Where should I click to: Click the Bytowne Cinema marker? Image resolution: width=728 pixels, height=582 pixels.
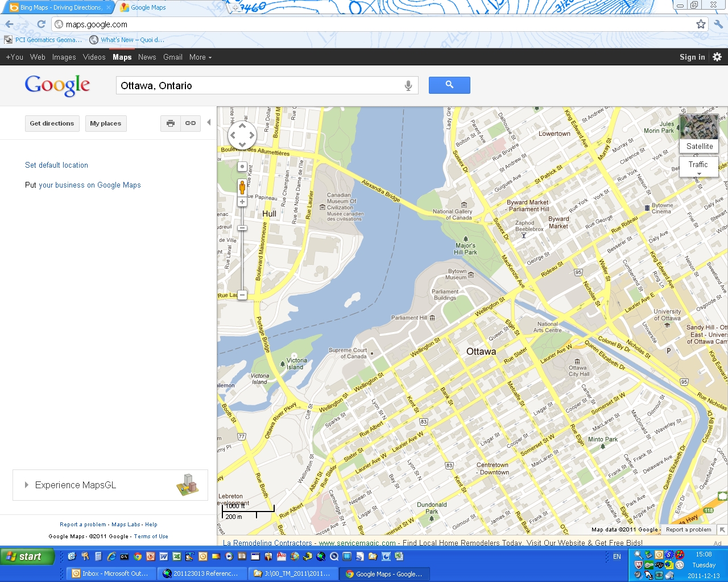coord(647,208)
